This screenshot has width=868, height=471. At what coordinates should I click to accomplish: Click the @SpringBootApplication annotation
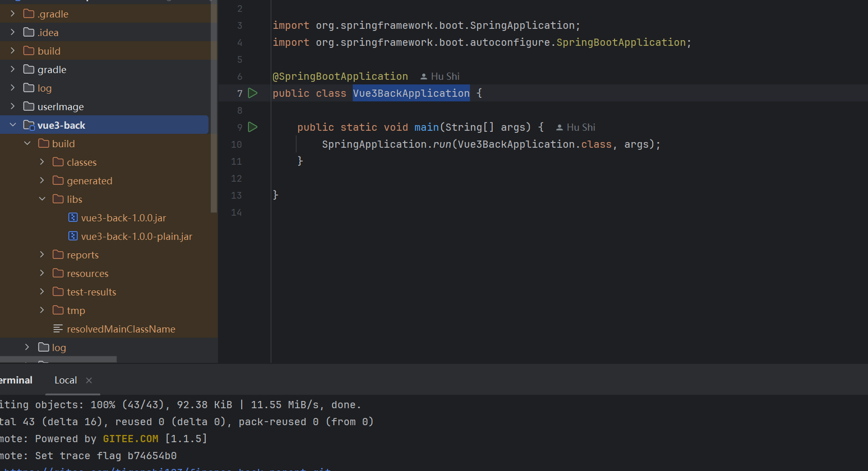point(340,76)
